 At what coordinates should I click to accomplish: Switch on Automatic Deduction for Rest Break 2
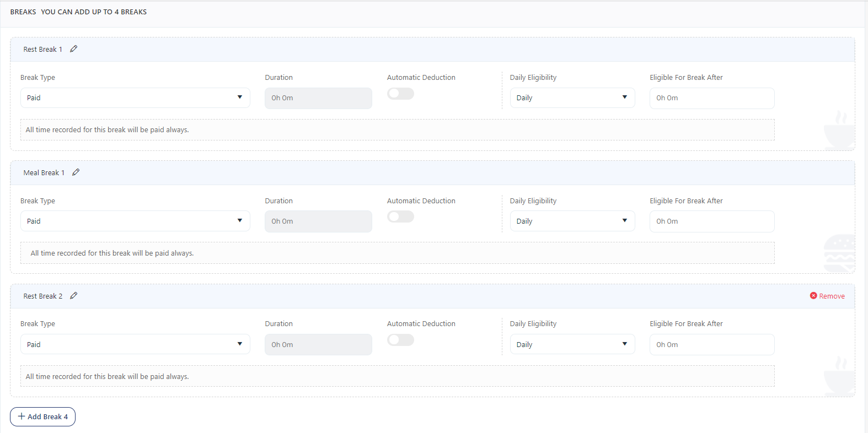click(400, 340)
